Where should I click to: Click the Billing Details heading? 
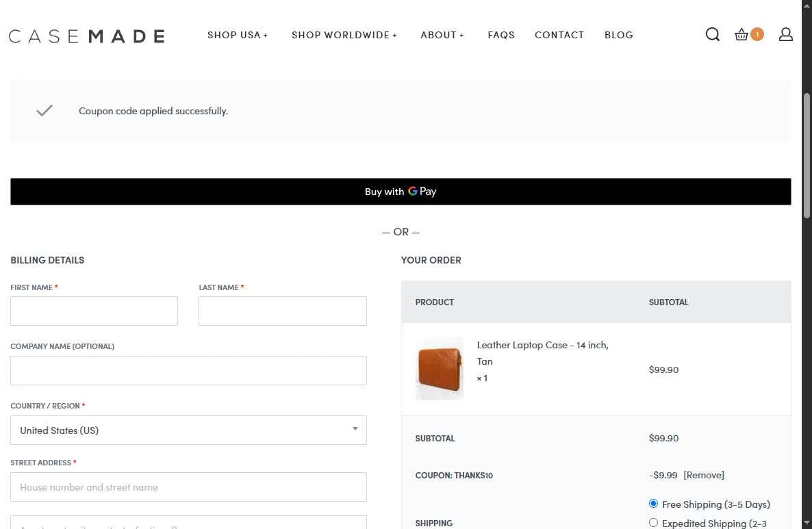[47, 260]
